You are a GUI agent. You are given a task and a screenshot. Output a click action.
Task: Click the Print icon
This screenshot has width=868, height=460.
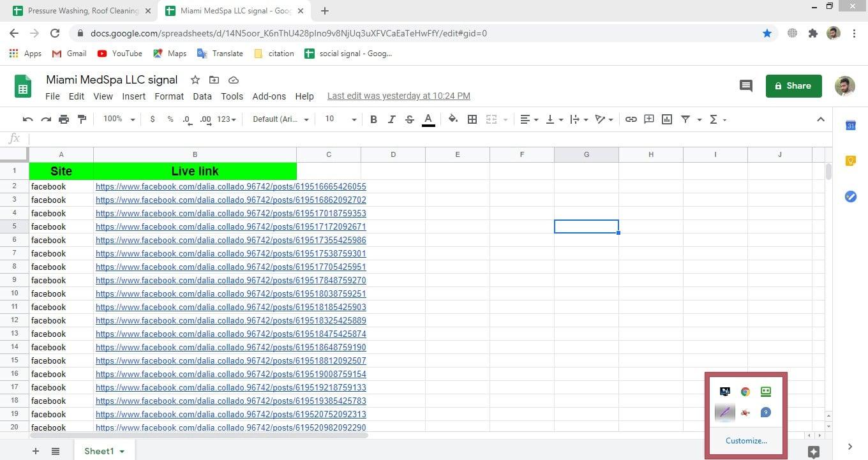[64, 119]
